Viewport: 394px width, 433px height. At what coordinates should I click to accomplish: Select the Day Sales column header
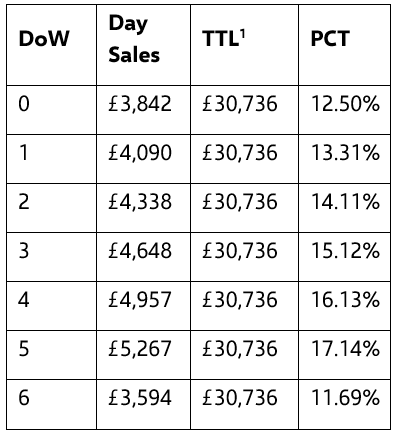click(143, 45)
